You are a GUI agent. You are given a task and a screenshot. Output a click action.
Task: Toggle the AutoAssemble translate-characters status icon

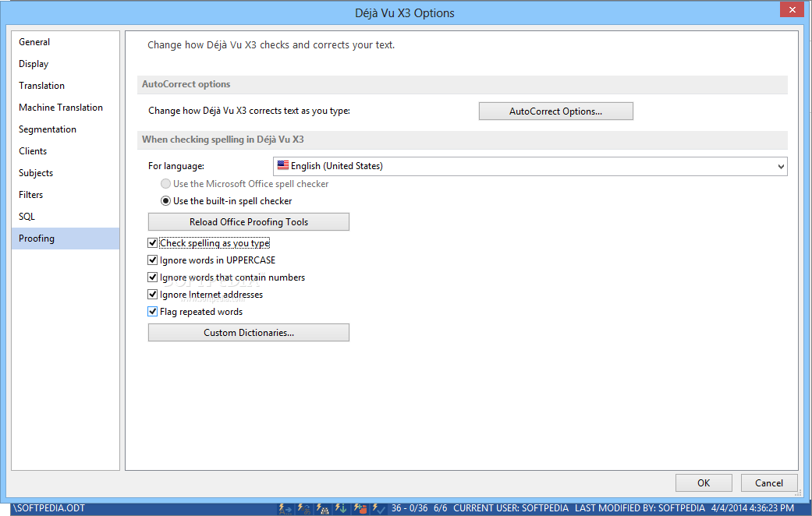(304, 509)
